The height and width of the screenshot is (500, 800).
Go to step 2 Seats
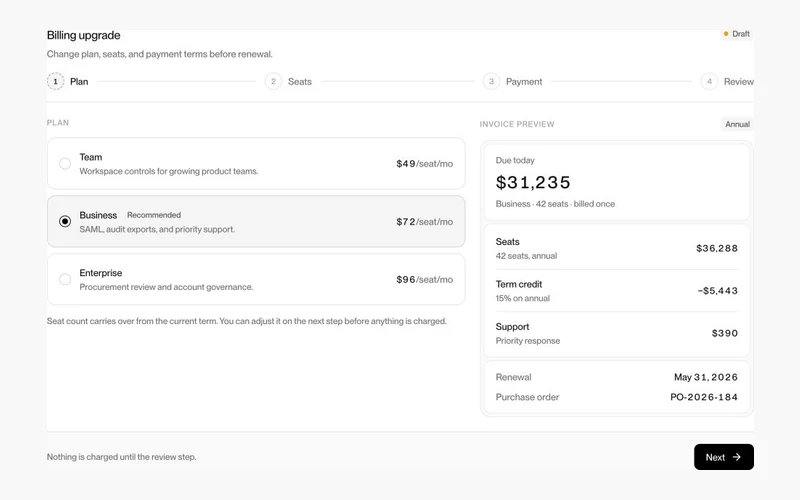click(x=288, y=82)
